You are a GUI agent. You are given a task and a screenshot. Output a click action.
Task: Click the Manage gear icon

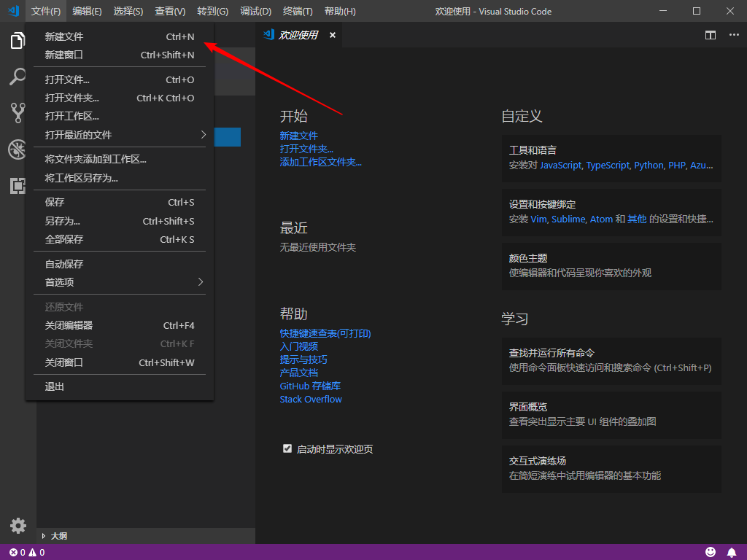18,526
